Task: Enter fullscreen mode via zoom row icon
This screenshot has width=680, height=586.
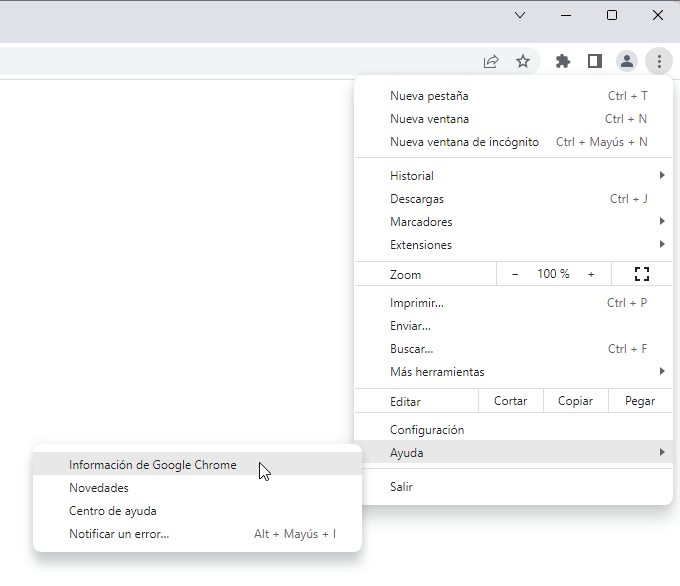Action: (x=642, y=274)
